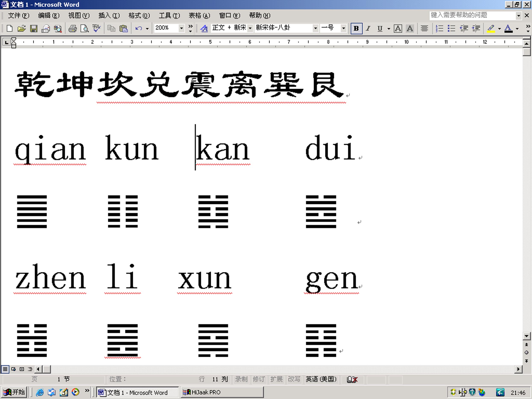The height and width of the screenshot is (399, 532).
Task: Decrease paragraph indent
Action: [x=464, y=29]
